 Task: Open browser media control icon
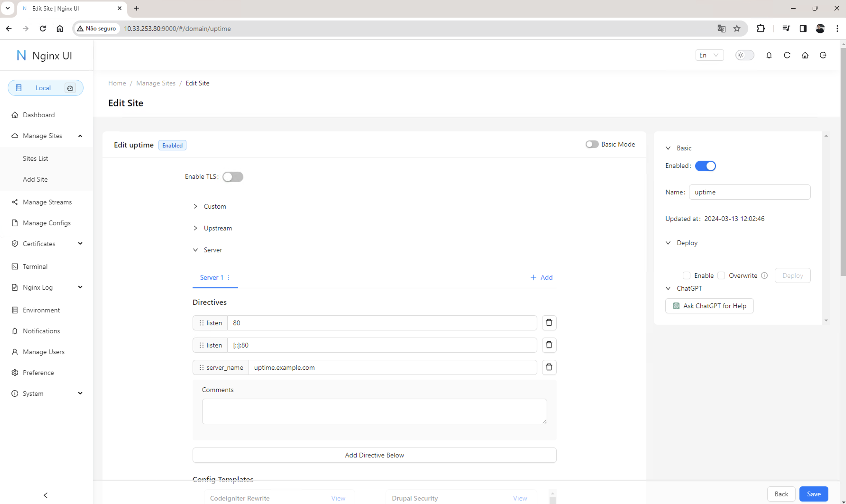786,28
